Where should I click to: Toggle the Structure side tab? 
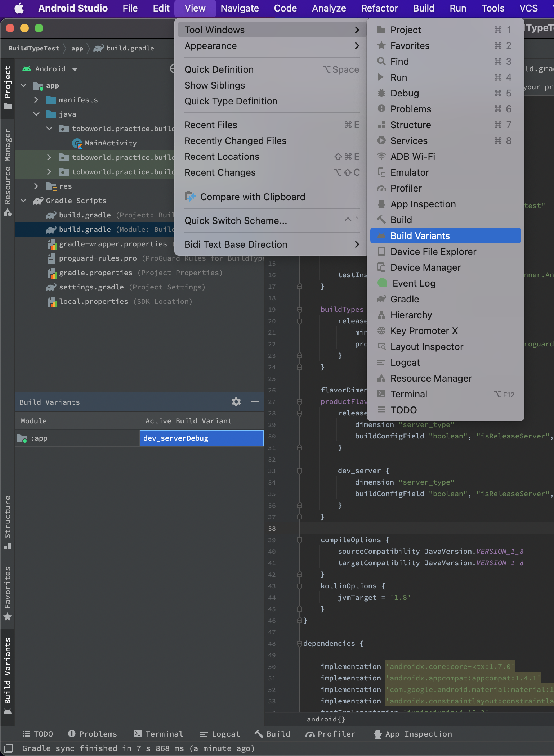[8, 523]
